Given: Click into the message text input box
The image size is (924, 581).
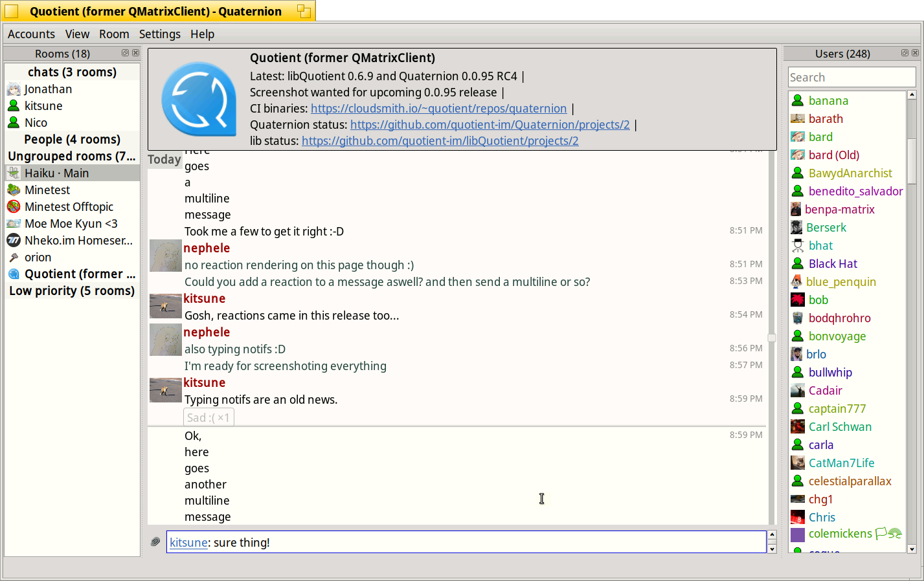Looking at the screenshot, I should (466, 542).
